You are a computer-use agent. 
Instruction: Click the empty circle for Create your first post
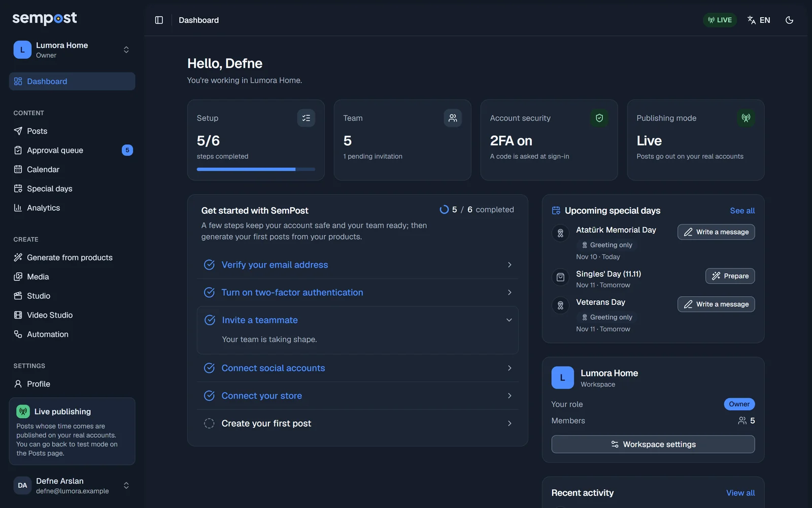[209, 423]
